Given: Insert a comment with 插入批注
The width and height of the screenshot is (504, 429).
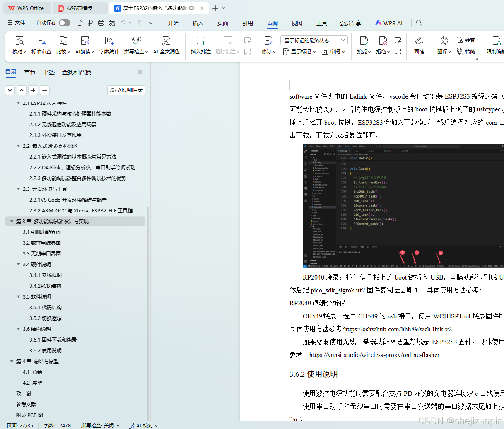Looking at the screenshot, I should 200,45.
